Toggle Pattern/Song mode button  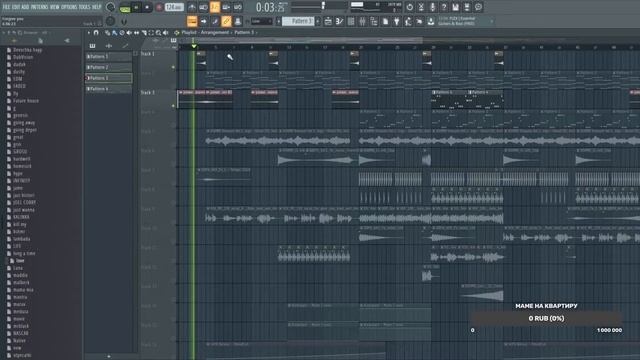pos(125,8)
